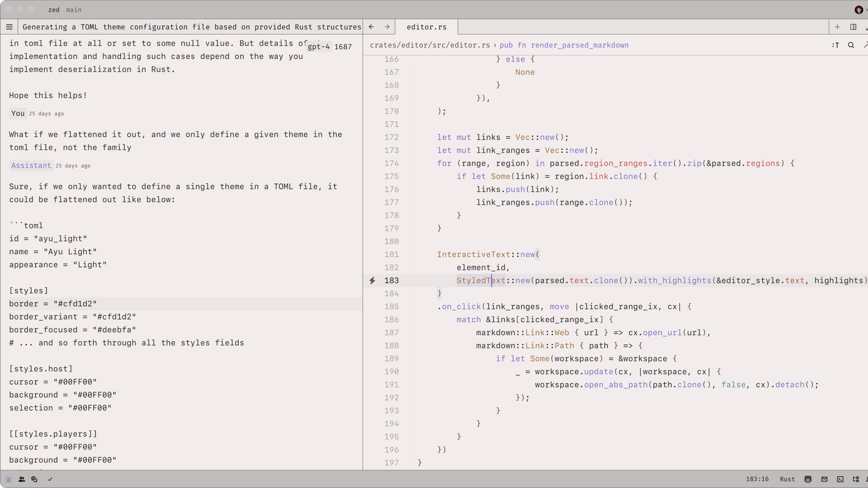868x488 pixels.
Task: Open the Copilot status icon
Action: click(x=808, y=479)
